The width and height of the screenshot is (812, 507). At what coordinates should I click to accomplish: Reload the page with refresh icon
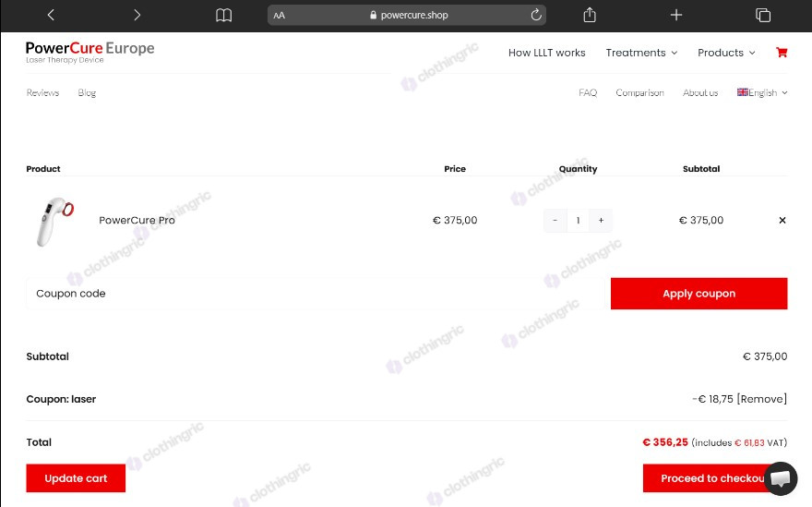coord(536,15)
